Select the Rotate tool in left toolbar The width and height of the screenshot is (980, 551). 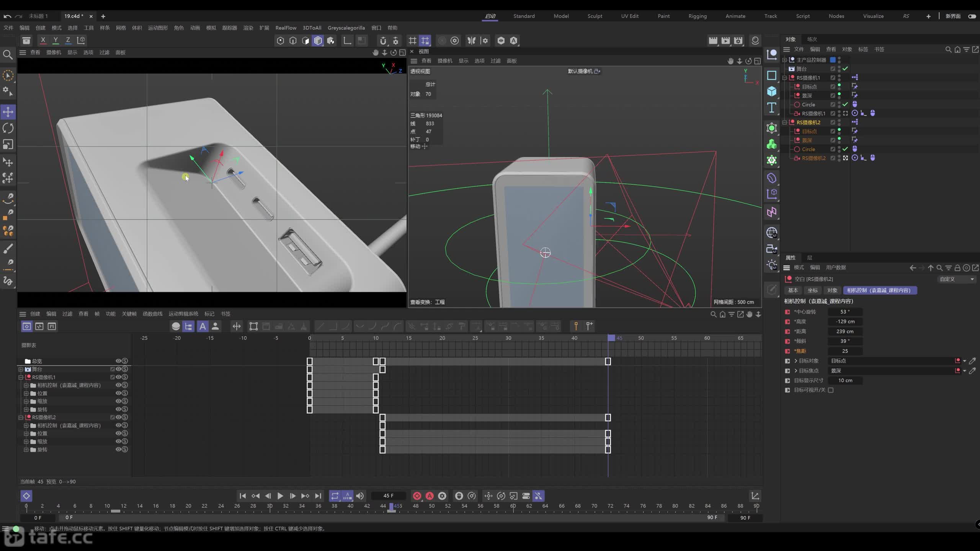pos(8,128)
